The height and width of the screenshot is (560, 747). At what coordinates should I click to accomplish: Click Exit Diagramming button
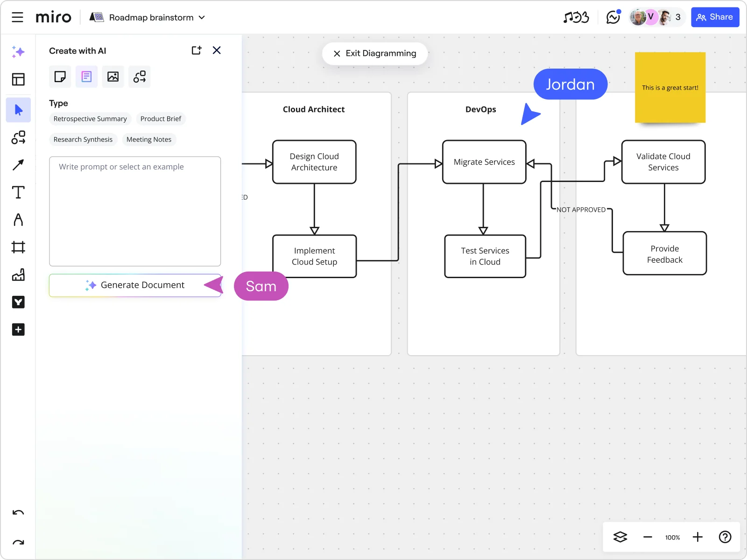coord(375,53)
